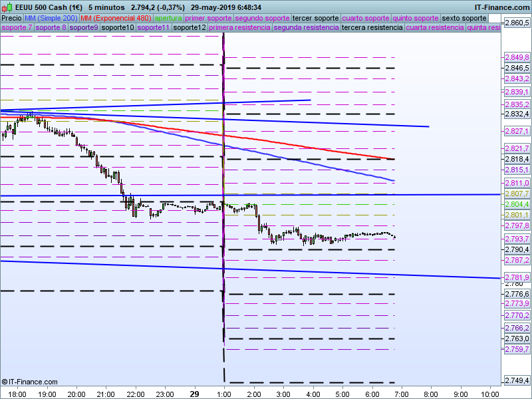Viewport: 532px width, 399px height.
Task: Select the soporte12 label
Action: 190,27
